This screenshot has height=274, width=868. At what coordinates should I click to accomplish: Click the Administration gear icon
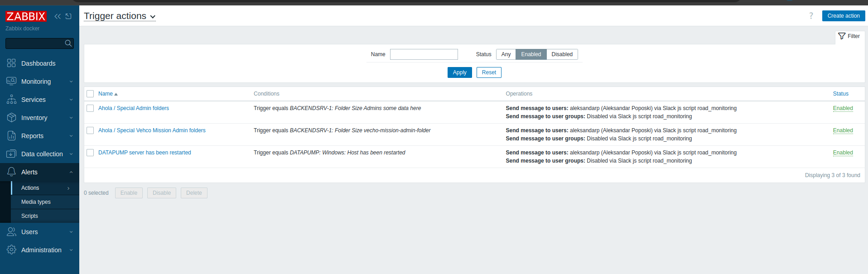(x=11, y=250)
